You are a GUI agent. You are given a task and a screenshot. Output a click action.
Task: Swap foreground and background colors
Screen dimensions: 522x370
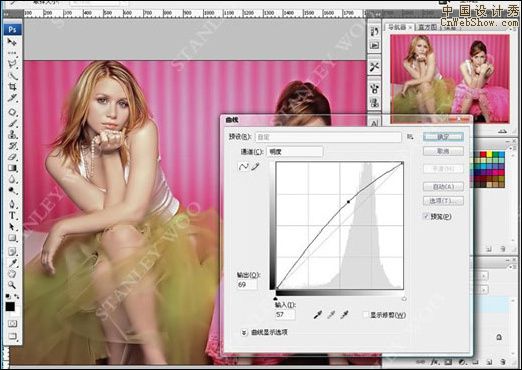coord(17,296)
